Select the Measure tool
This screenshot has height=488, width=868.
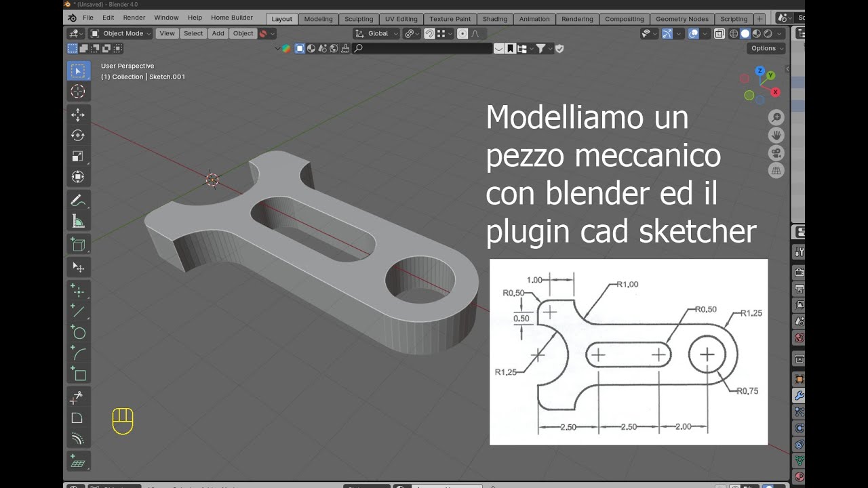(x=78, y=222)
